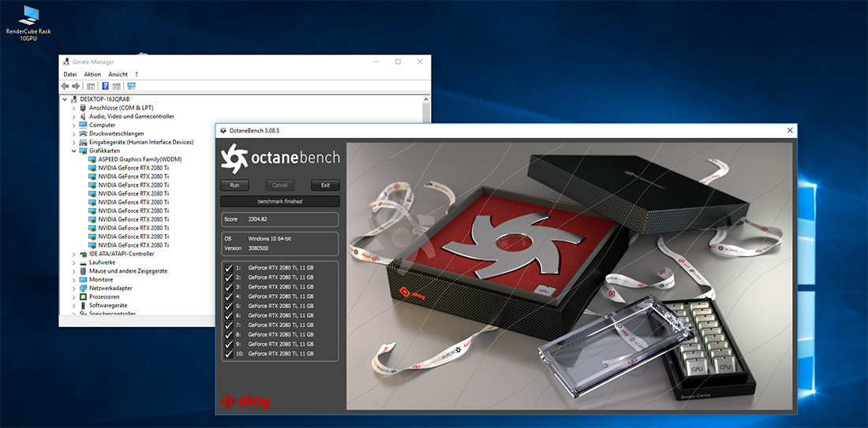The width and height of the screenshot is (868, 428).
Task: Open the RenderCube Rack 10GPU desktop icon
Action: (x=28, y=24)
